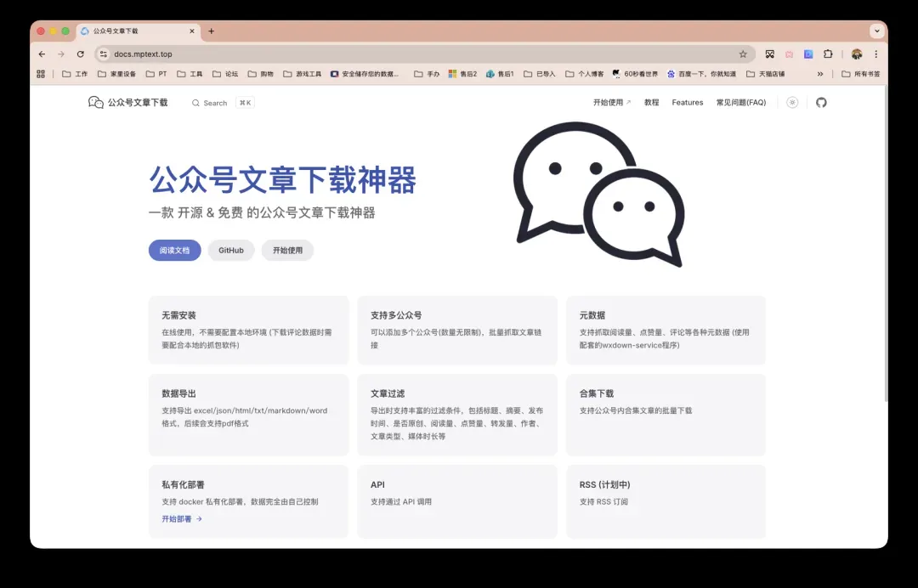
Task: Reload the page with the refresh icon
Action: click(81, 54)
